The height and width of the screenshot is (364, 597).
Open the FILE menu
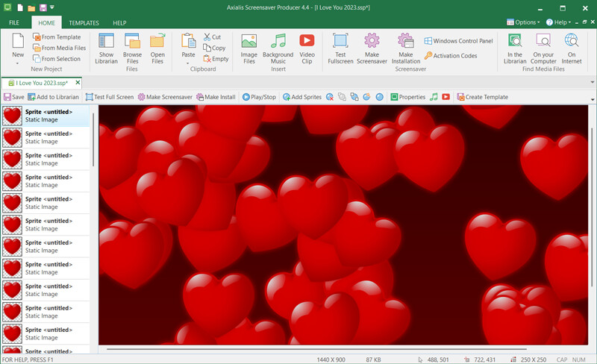[x=14, y=23]
